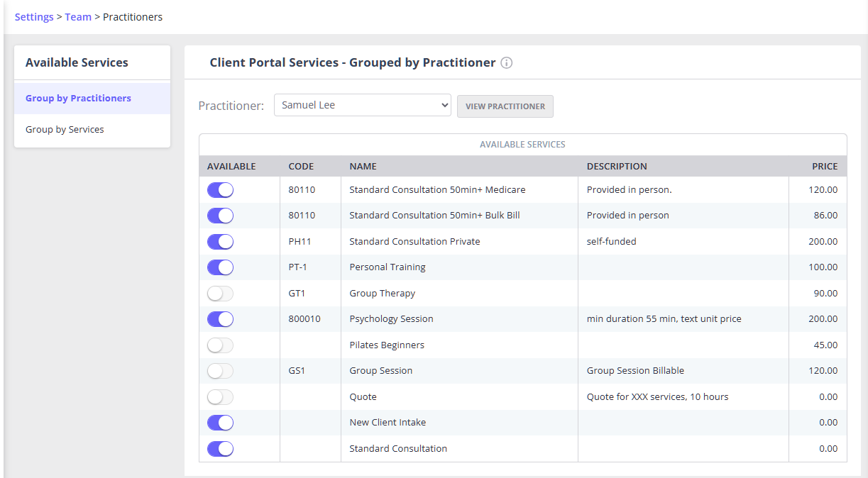
Task: Disable Standard Consultation 50min+ Medicare toggle
Action: (220, 190)
